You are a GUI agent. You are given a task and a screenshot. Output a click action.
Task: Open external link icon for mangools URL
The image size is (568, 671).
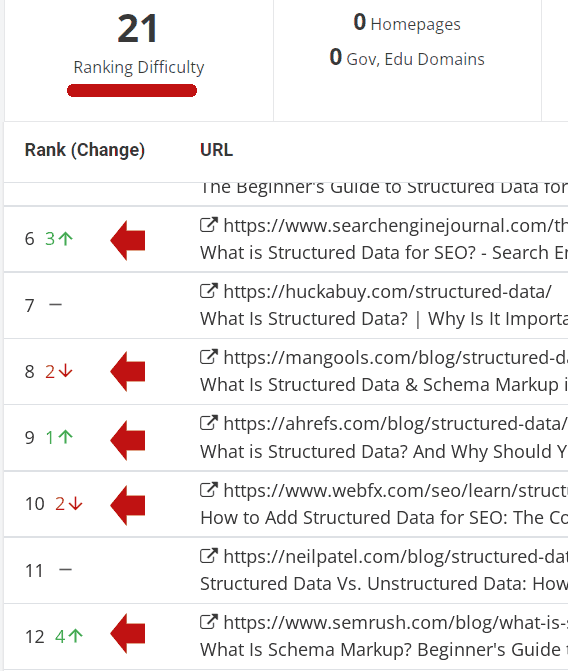click(x=209, y=356)
